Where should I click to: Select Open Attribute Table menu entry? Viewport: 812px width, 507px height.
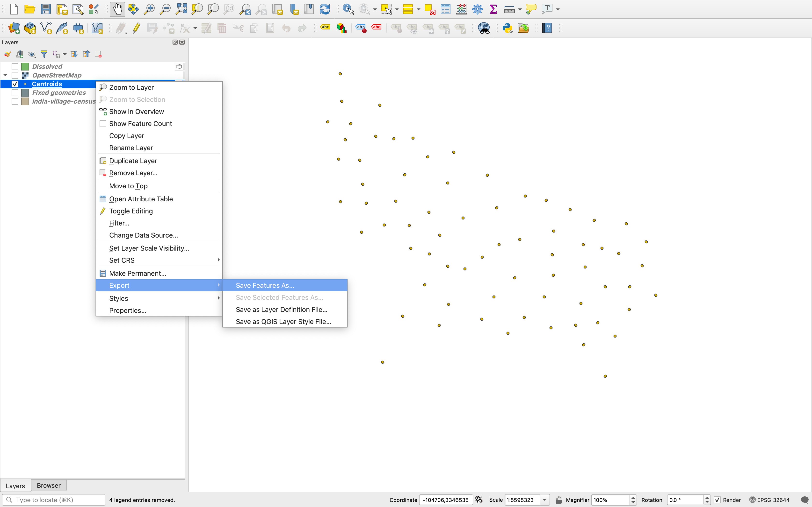(x=141, y=199)
